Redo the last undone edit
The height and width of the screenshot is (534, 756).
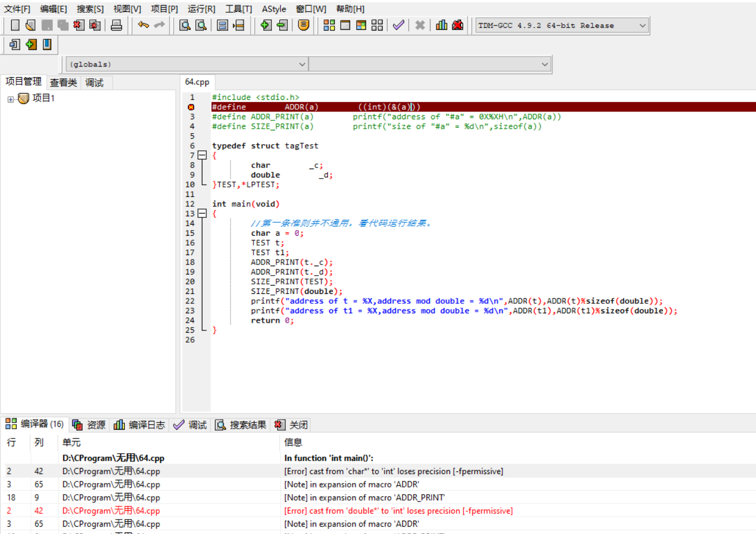coord(160,25)
